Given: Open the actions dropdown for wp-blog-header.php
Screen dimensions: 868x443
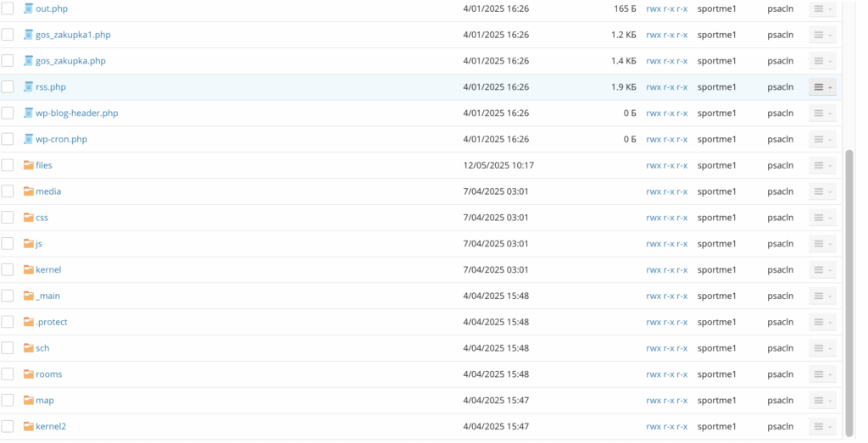Looking at the screenshot, I should (822, 114).
